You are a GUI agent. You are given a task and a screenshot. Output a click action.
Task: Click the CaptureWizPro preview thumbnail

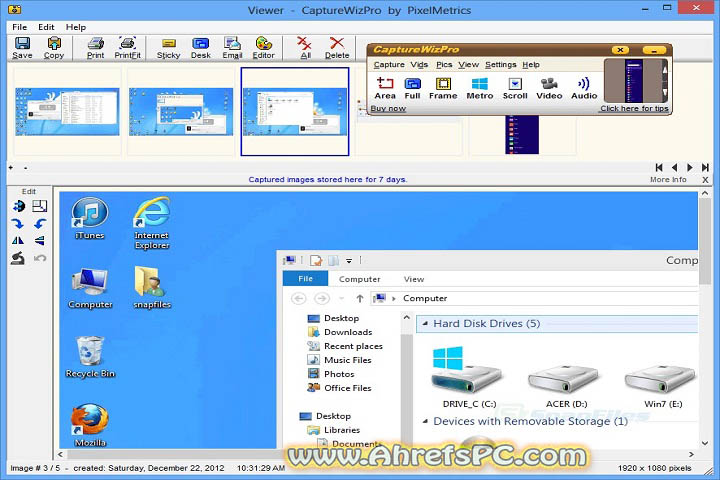[634, 81]
